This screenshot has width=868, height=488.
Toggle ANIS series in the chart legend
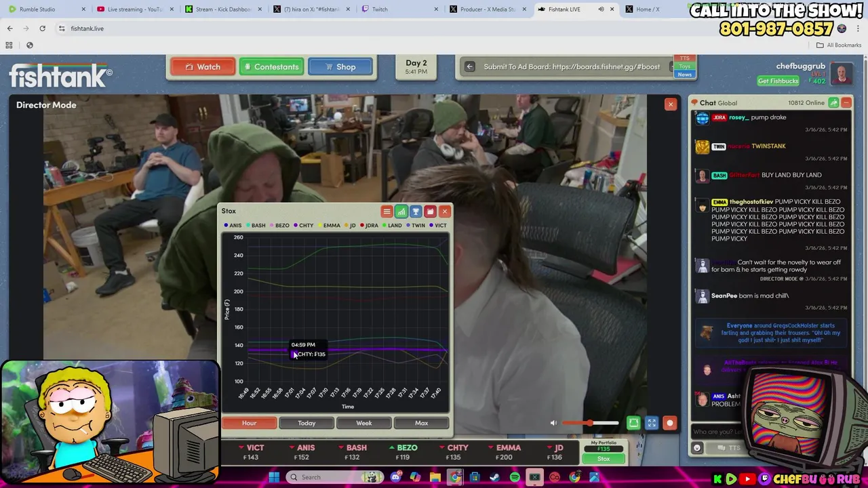(x=233, y=226)
